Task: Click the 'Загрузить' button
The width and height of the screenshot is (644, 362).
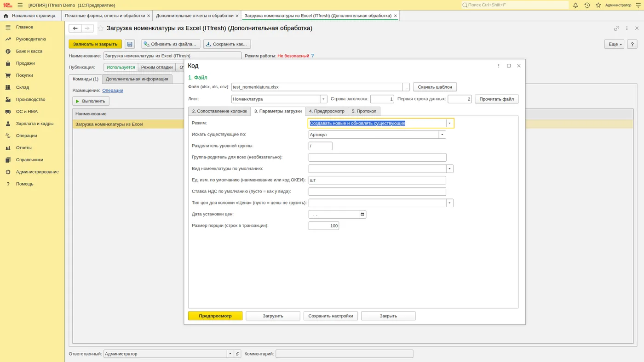Action: click(x=273, y=316)
